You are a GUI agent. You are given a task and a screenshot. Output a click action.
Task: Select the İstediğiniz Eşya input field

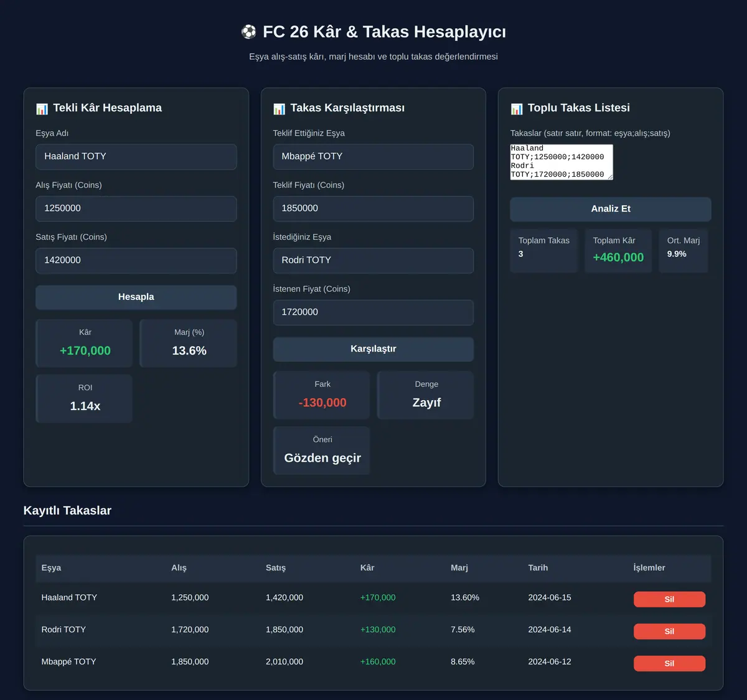pos(374,261)
